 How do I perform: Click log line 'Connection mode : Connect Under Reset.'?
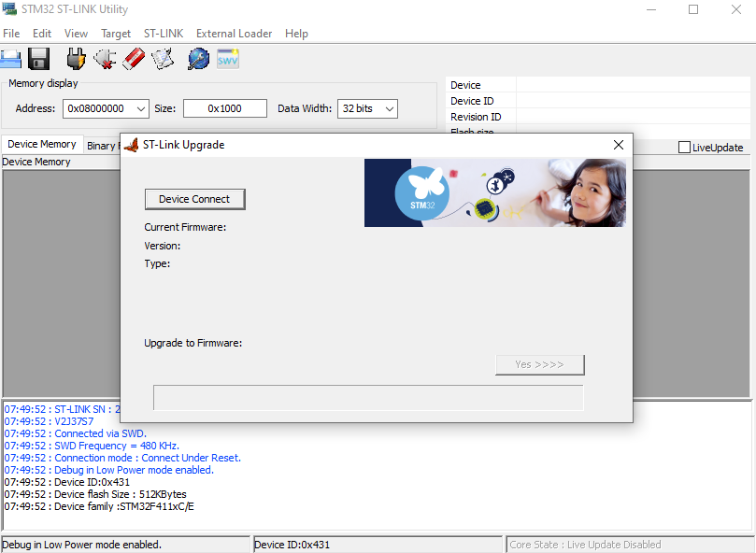[x=122, y=458]
